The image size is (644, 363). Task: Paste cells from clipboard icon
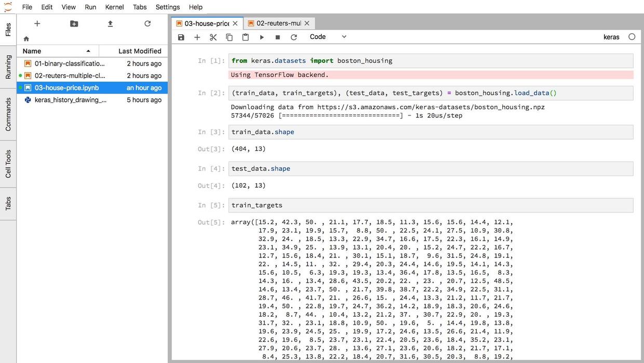(245, 37)
